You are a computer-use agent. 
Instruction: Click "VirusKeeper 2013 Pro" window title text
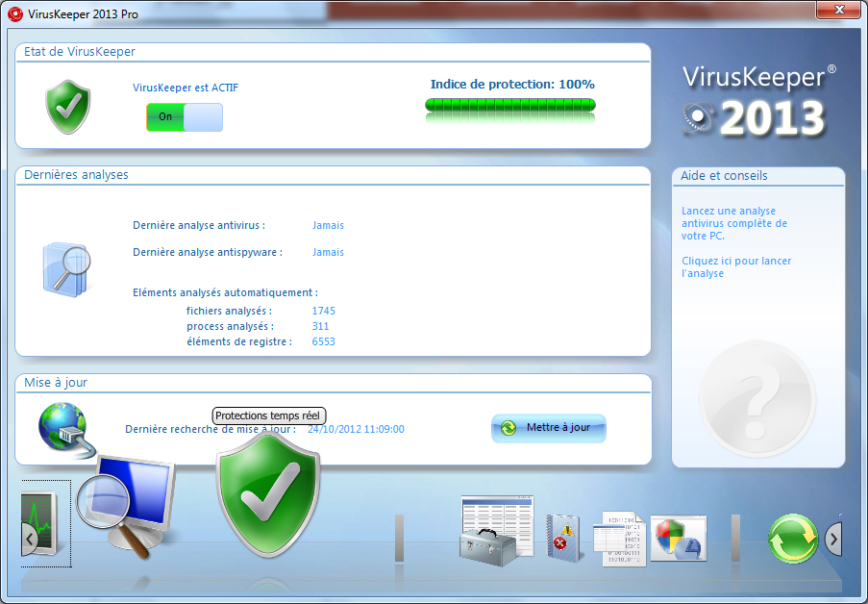pyautogui.click(x=83, y=14)
